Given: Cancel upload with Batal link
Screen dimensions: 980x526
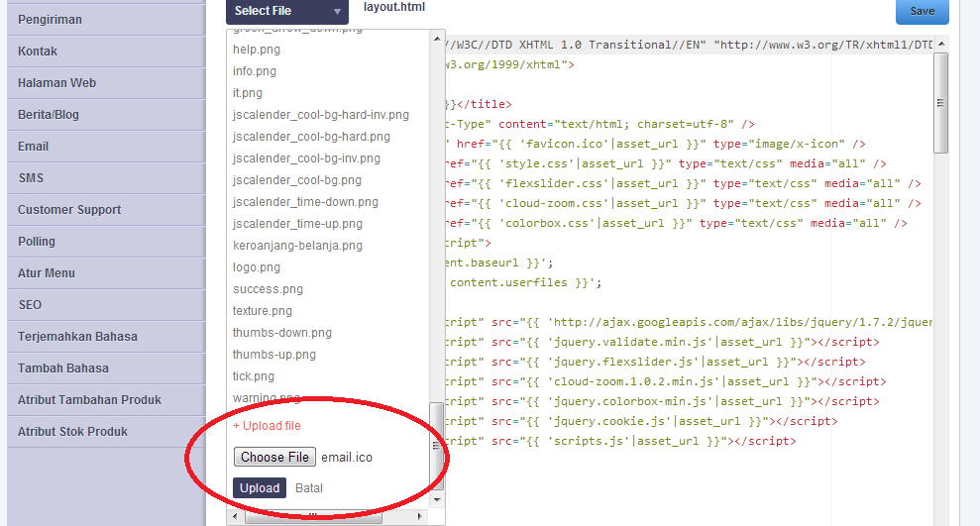Looking at the screenshot, I should (309, 488).
